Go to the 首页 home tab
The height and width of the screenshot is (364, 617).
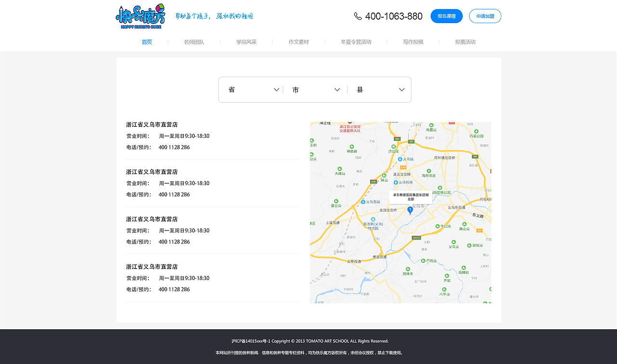tap(147, 42)
